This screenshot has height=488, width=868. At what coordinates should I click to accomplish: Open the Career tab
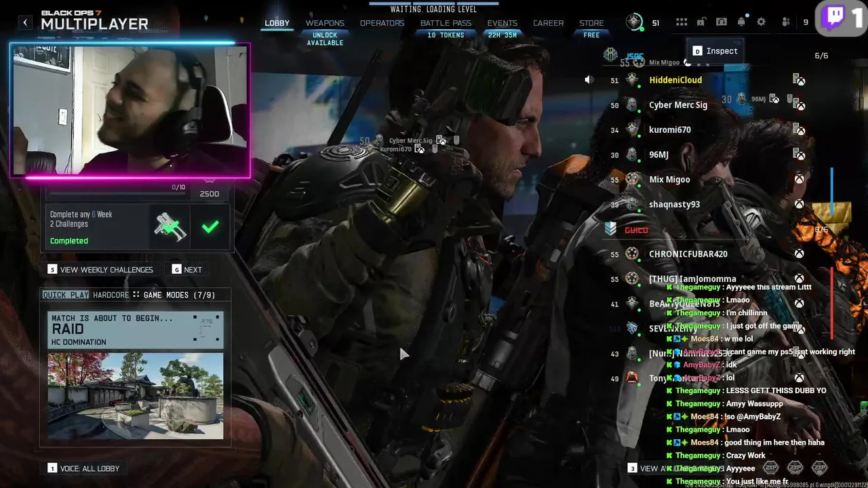[x=548, y=23]
